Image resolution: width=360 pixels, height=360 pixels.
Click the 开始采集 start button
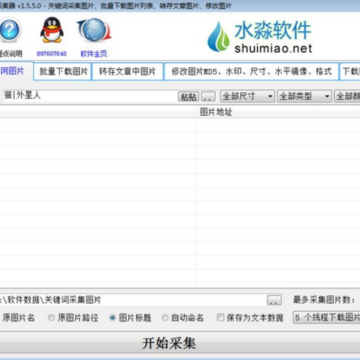click(169, 343)
